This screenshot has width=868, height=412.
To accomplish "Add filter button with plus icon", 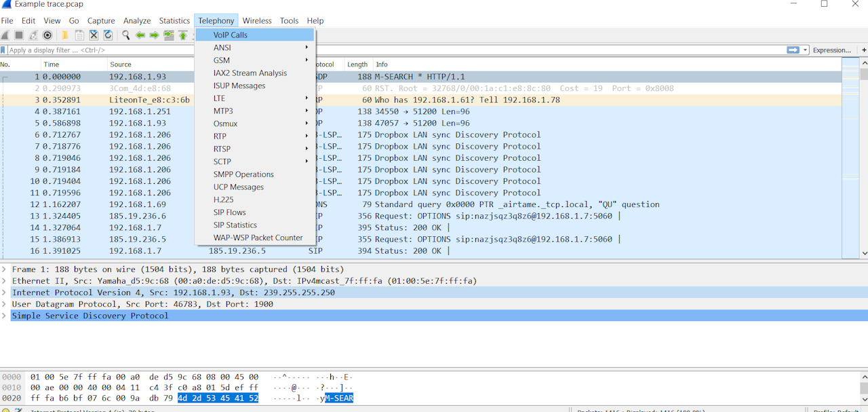I will [x=863, y=50].
